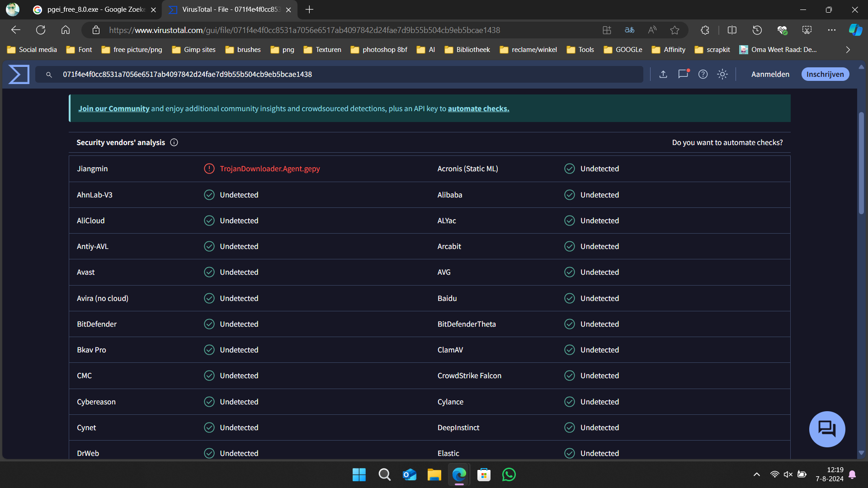Screen dimensions: 868x488
Task: Add page to favorites star icon
Action: coord(675,30)
